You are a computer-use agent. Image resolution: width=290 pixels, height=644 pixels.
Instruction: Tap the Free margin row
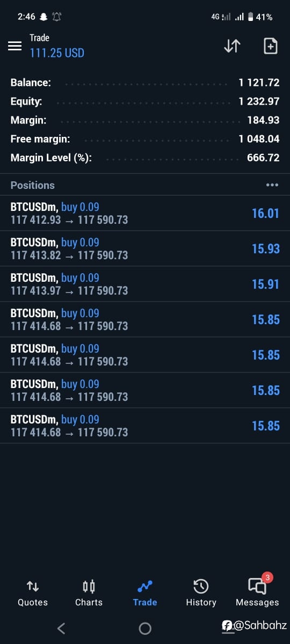click(x=145, y=139)
